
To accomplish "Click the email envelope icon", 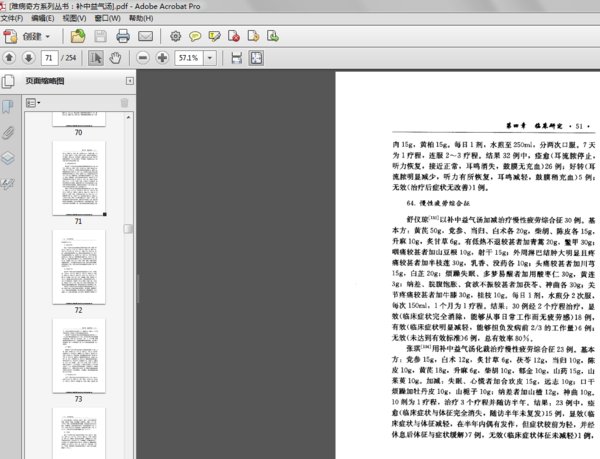I will (x=145, y=36).
